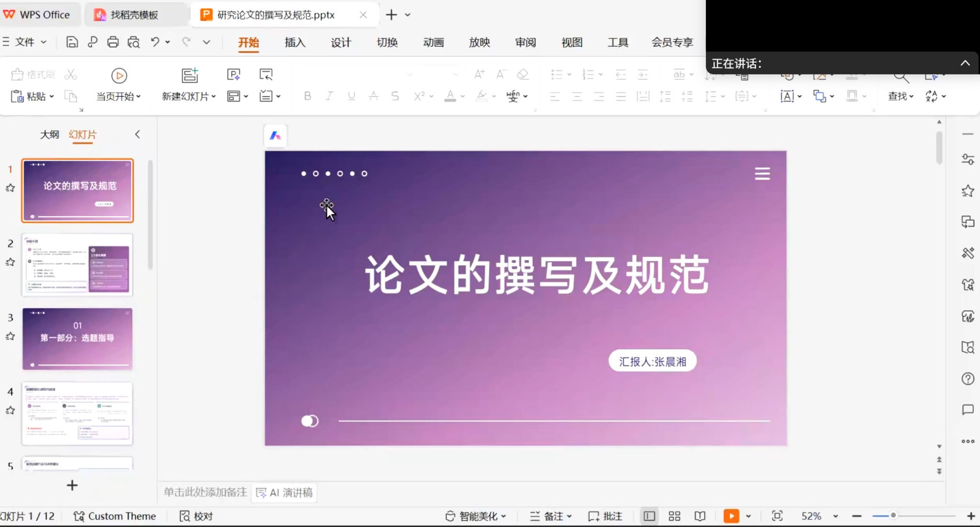Viewport: 980px width, 527px height.
Task: Toggle reading view book icon
Action: click(700, 516)
